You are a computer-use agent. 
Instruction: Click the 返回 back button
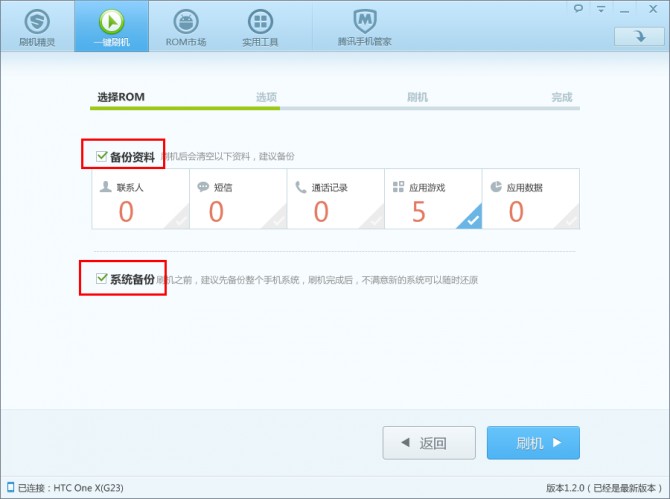click(x=429, y=443)
